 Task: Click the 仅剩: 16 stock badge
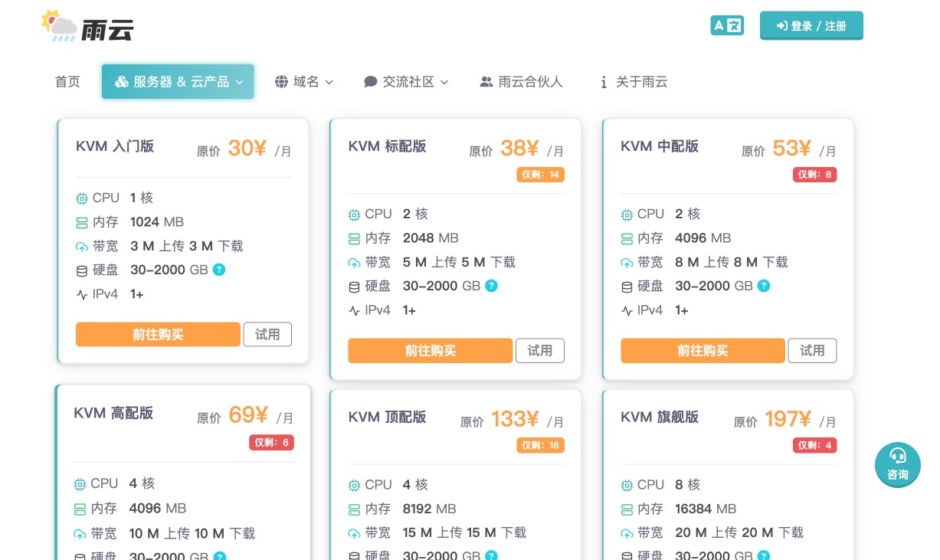click(540, 445)
